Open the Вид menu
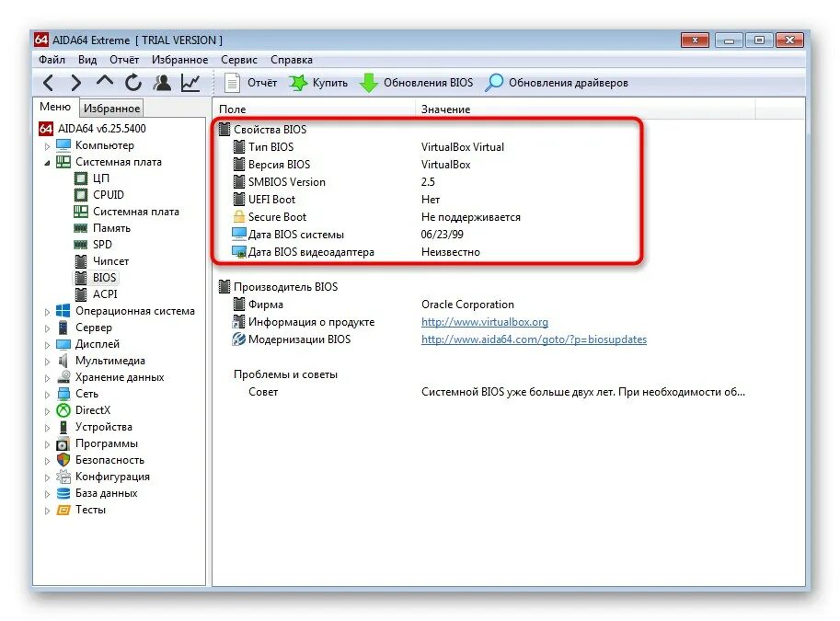 (x=87, y=60)
